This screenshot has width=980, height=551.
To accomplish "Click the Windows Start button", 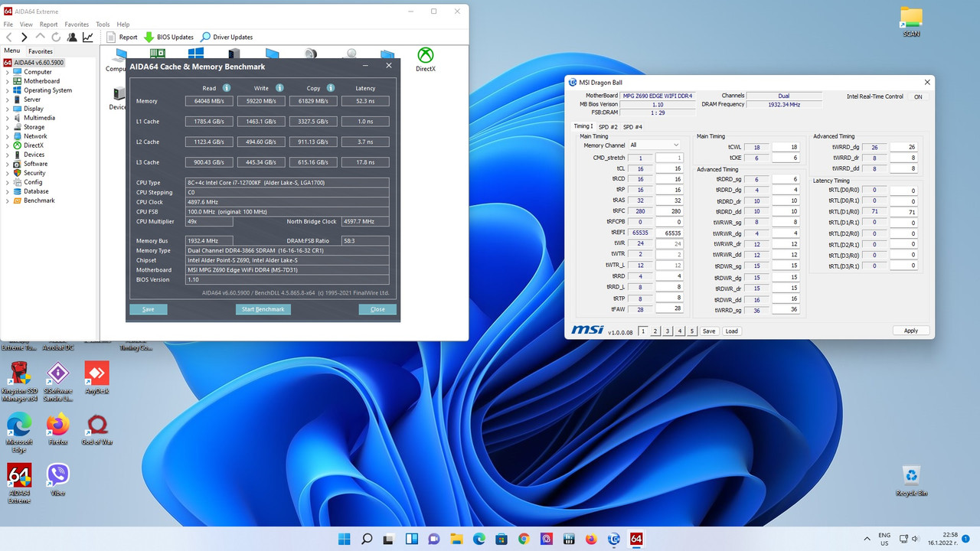I will click(x=345, y=539).
